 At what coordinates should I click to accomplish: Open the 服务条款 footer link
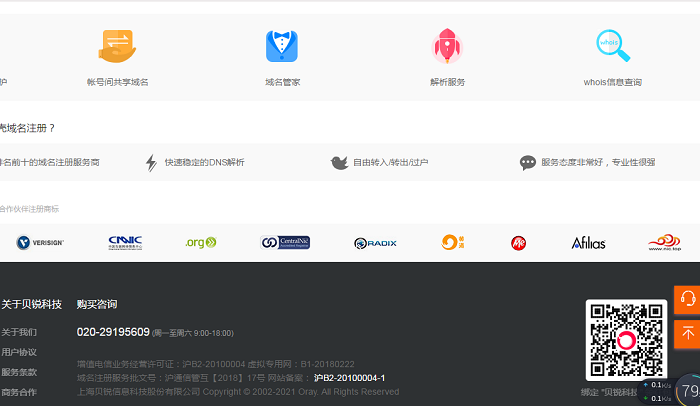(x=19, y=372)
